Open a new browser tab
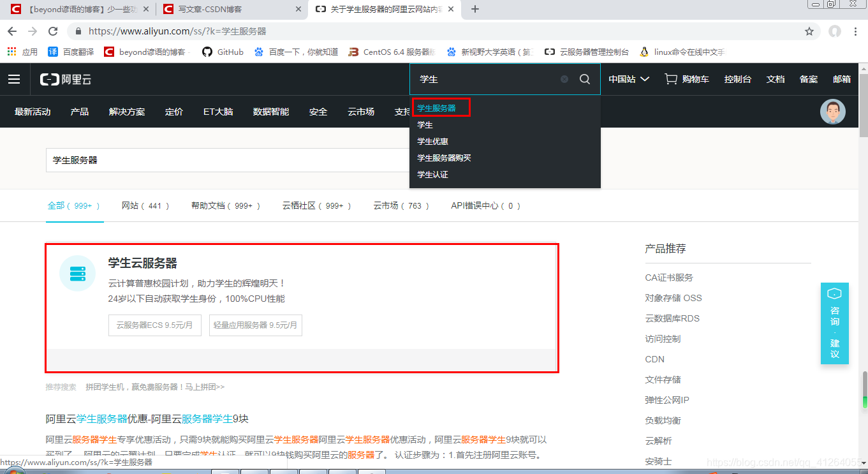868x474 pixels. click(x=474, y=9)
